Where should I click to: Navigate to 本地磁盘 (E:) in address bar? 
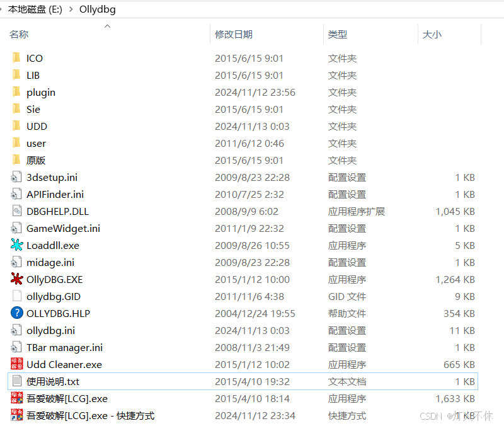click(x=35, y=9)
